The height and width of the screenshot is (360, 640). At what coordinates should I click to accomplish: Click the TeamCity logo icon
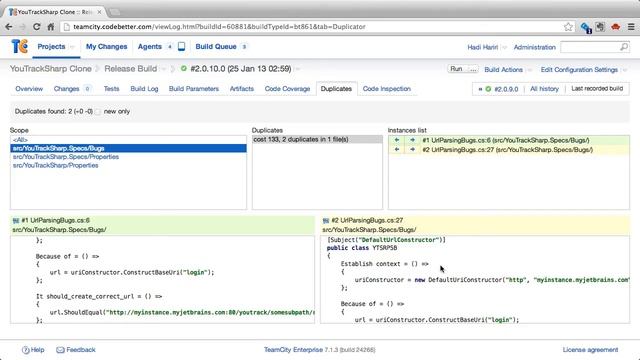19,47
